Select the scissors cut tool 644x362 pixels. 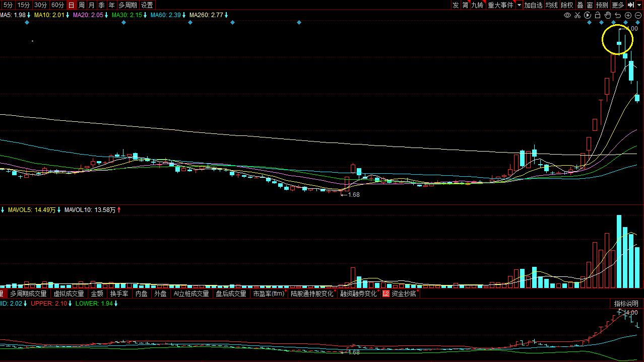pos(577,15)
